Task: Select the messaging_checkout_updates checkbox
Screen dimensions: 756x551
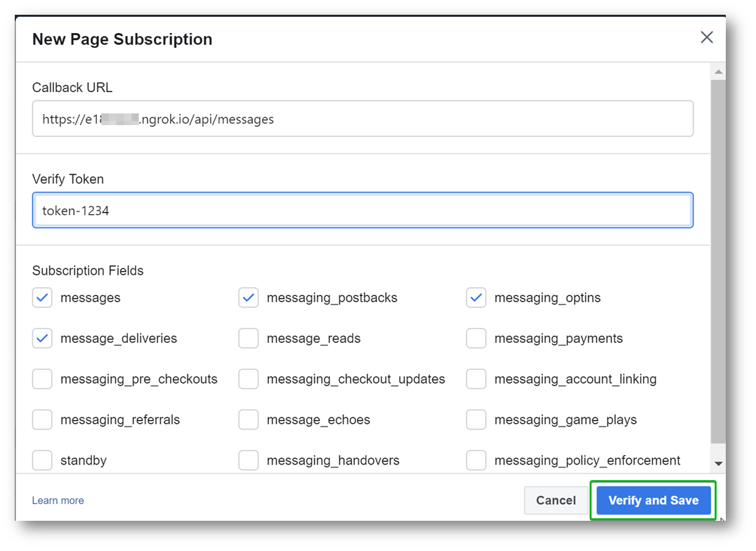Action: 249,380
